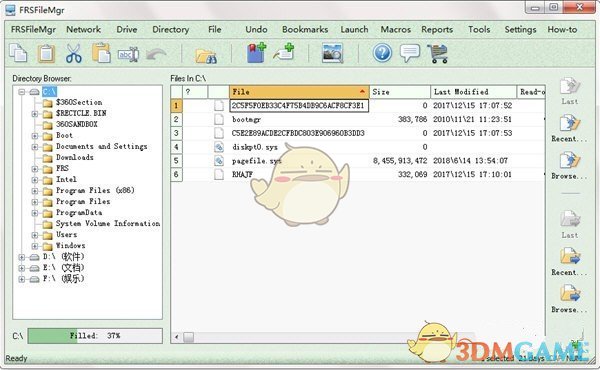Click the upper Recent... destination icon
Image resolution: width=600 pixels, height=370 pixels.
pos(569,124)
